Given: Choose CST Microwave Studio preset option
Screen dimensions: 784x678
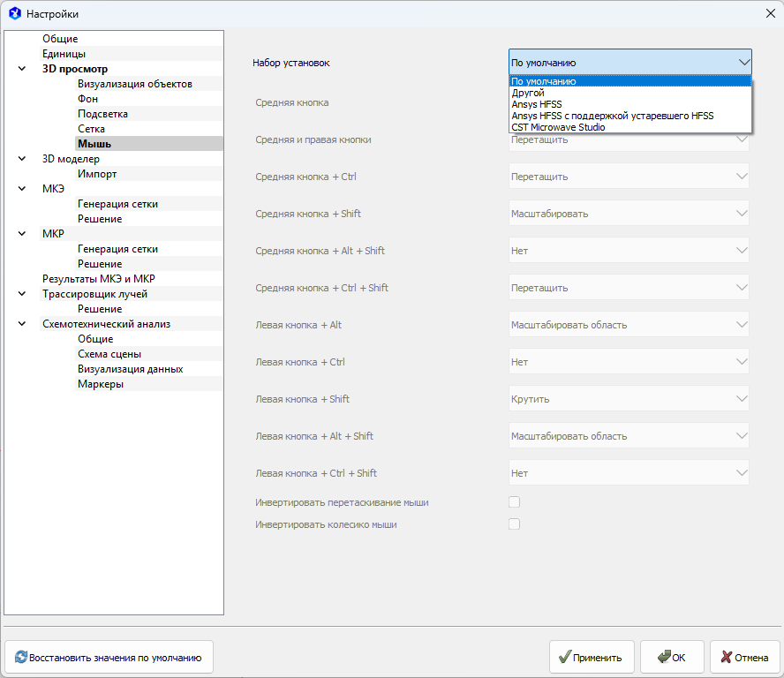Looking at the screenshot, I should tap(558, 127).
